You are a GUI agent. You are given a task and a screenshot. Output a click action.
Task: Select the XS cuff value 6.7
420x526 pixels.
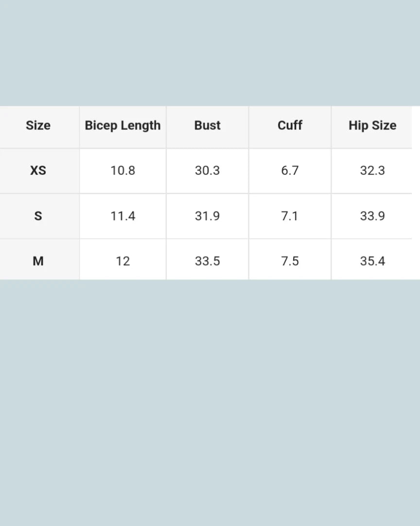[290, 170]
